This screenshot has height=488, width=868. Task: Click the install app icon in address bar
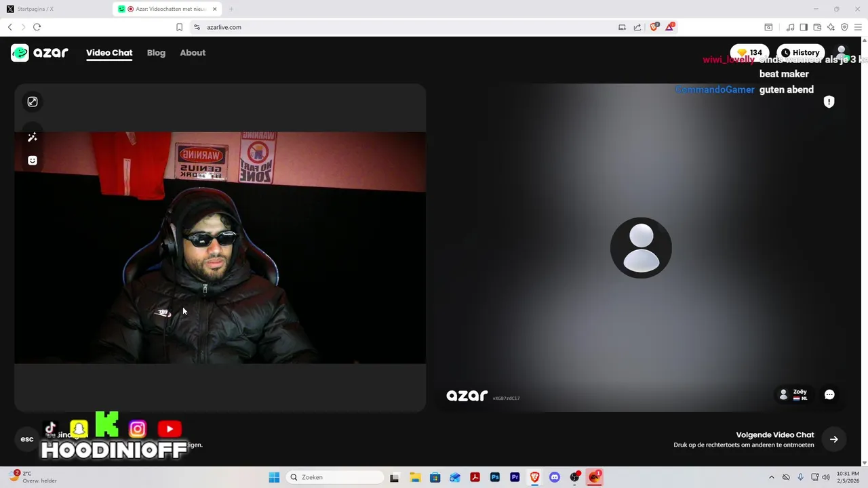point(622,27)
